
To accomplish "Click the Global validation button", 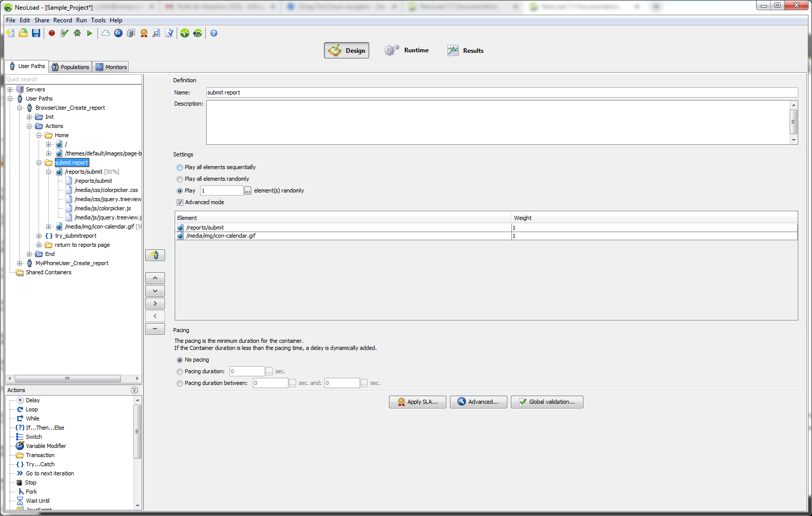I will click(547, 402).
